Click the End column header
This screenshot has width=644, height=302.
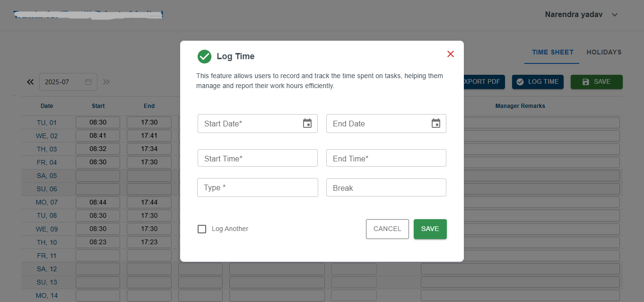click(149, 106)
